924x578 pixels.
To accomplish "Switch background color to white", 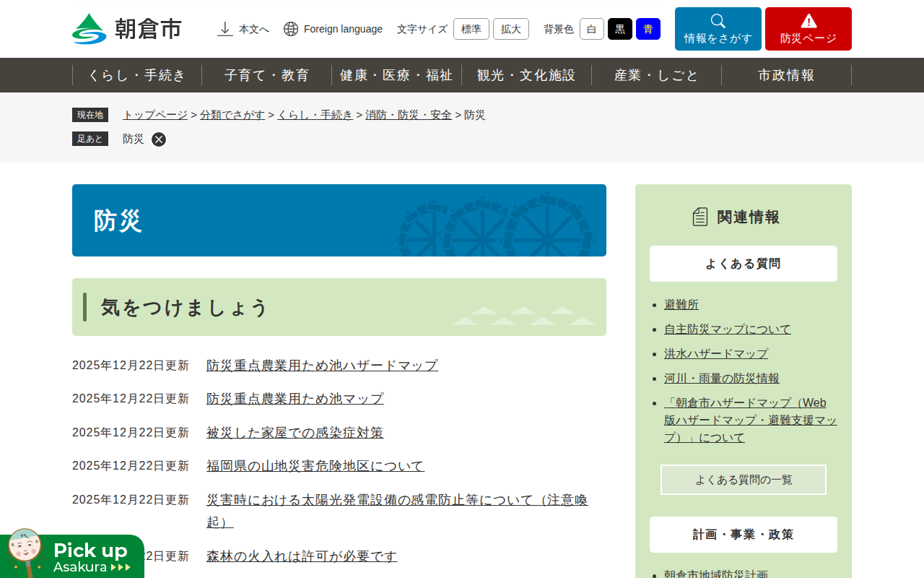I will (591, 29).
